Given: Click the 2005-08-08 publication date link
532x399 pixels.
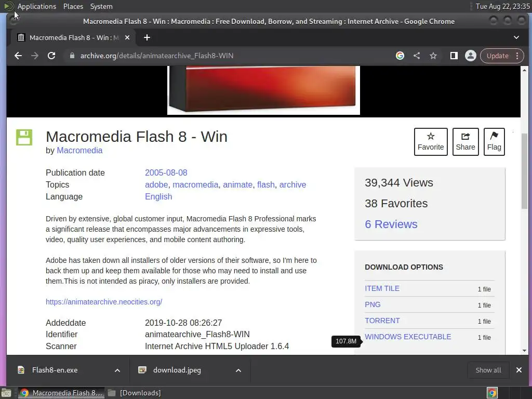Looking at the screenshot, I should tap(166, 172).
